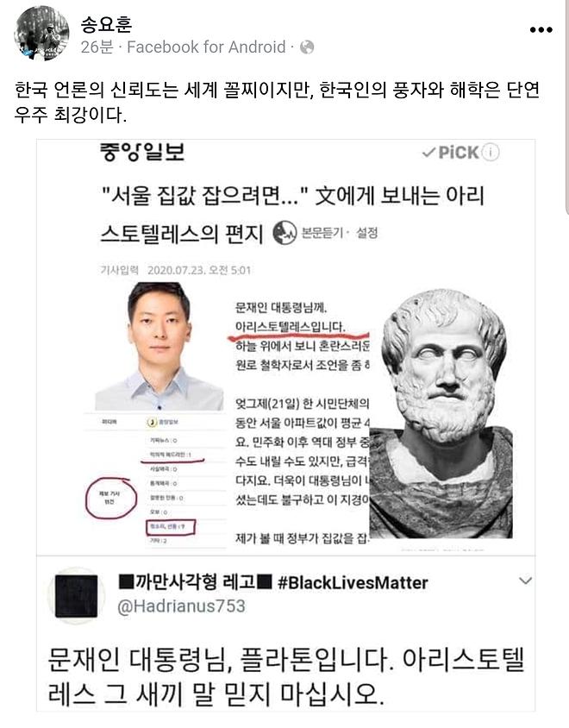The image size is (569, 728).
Task: Open the 송요훈 author name link
Action: tap(106, 23)
